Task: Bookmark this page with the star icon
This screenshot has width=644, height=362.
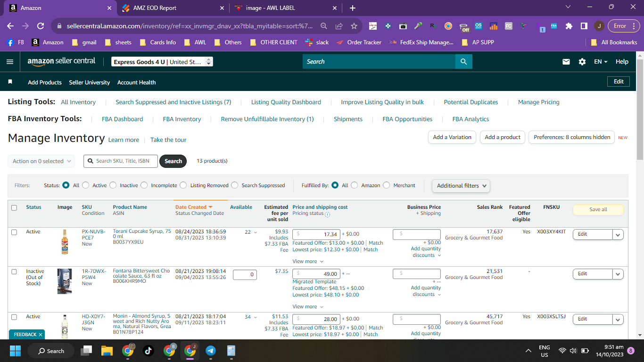Action: click(x=354, y=26)
